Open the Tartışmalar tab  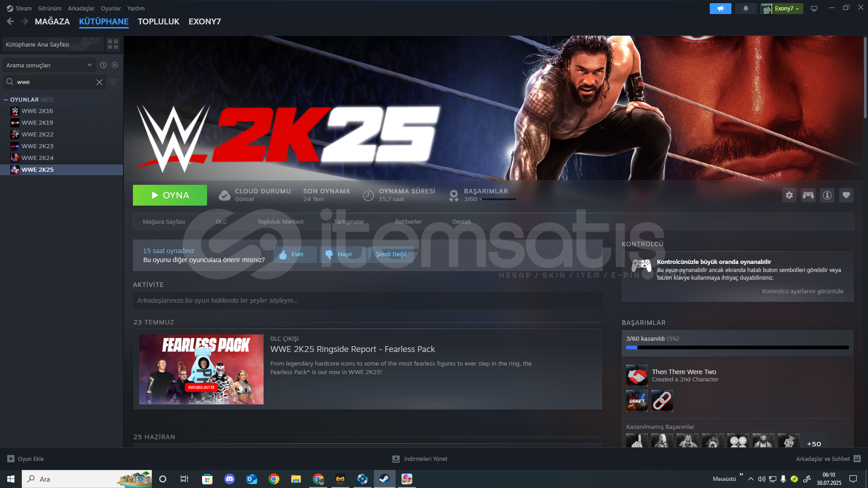349,221
